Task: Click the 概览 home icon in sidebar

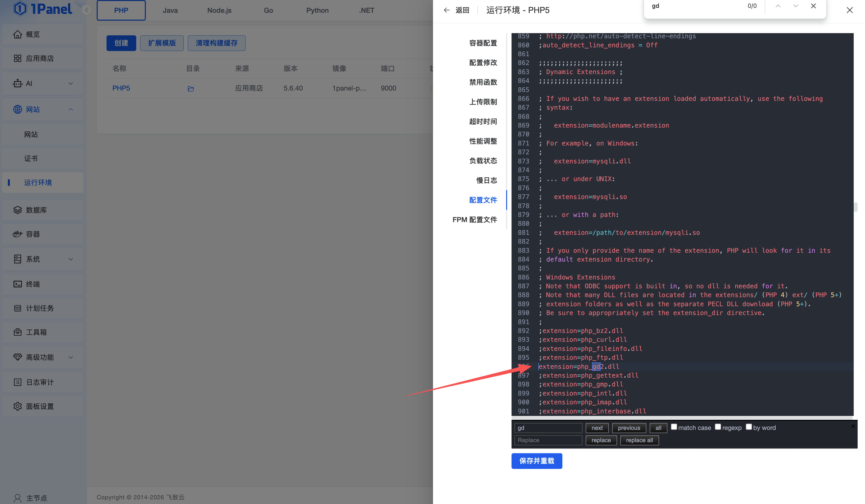Action: point(17,34)
